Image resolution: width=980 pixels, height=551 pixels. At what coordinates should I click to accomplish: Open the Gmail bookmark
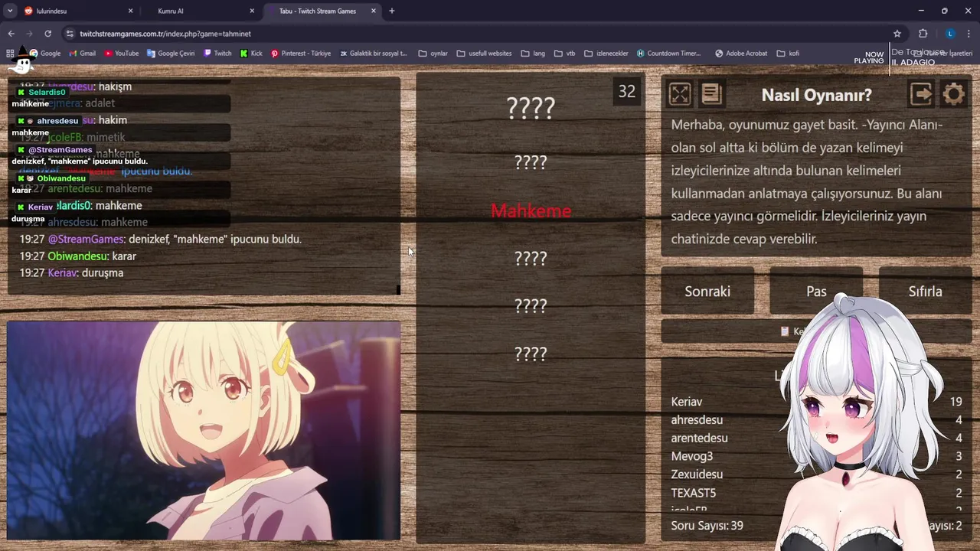click(x=82, y=54)
